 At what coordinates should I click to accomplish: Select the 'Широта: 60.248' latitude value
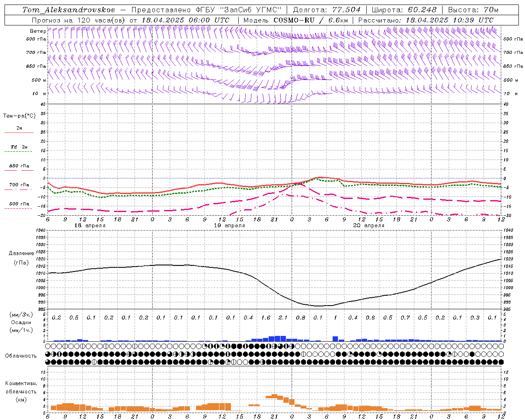(x=405, y=9)
